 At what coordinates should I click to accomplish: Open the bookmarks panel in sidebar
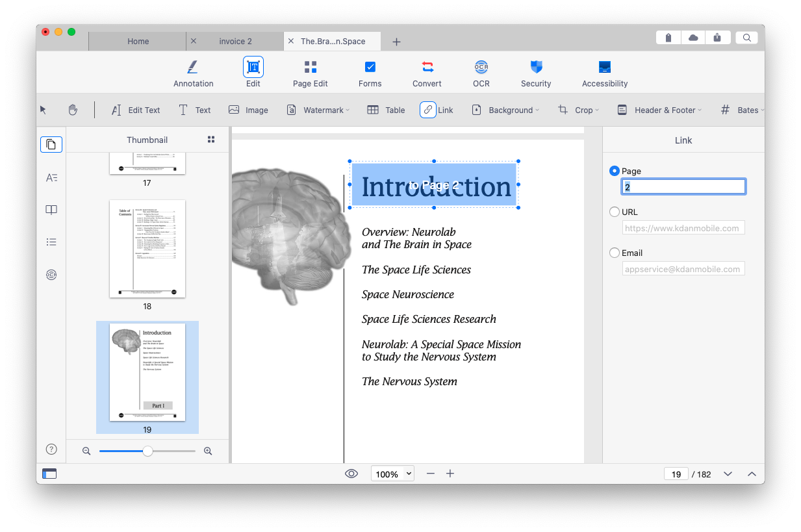click(x=51, y=210)
